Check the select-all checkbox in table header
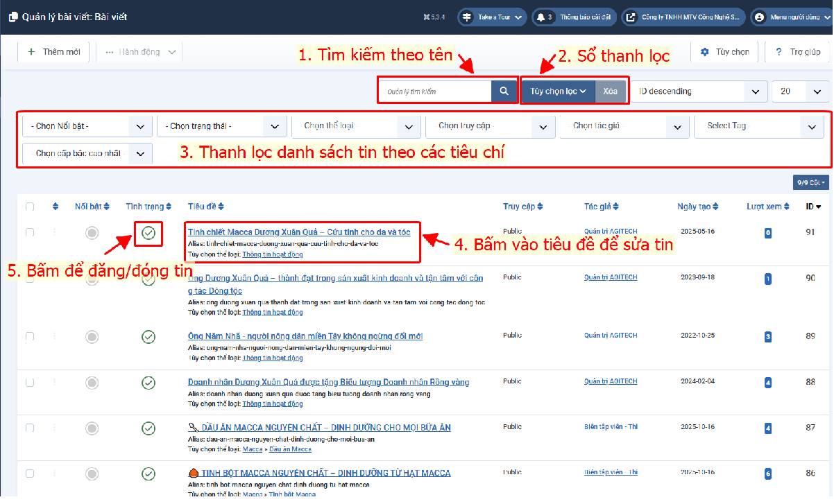 pyautogui.click(x=29, y=207)
